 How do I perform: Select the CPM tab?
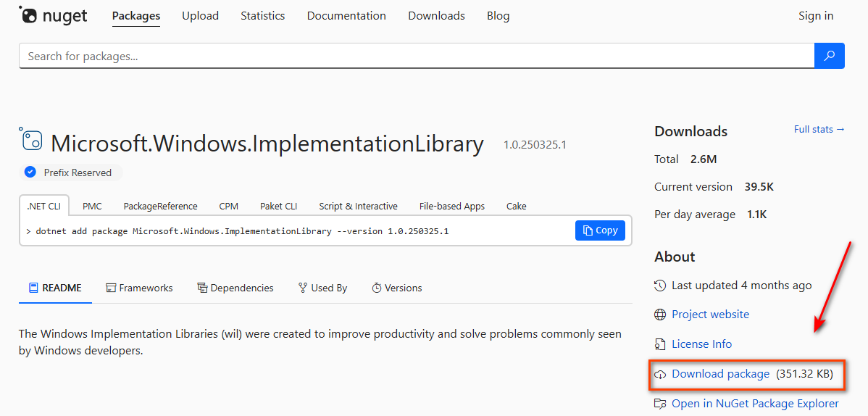[229, 206]
